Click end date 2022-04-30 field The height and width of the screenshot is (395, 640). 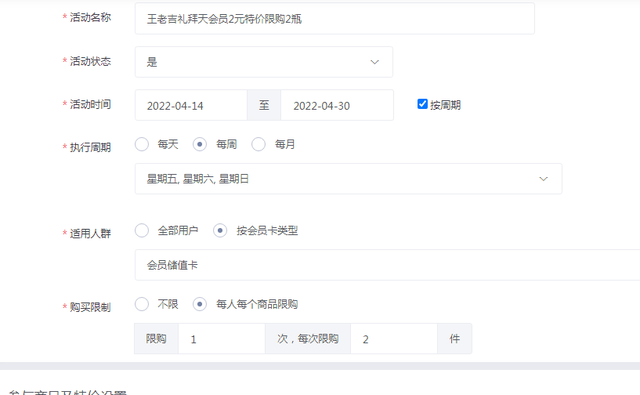[x=337, y=106]
